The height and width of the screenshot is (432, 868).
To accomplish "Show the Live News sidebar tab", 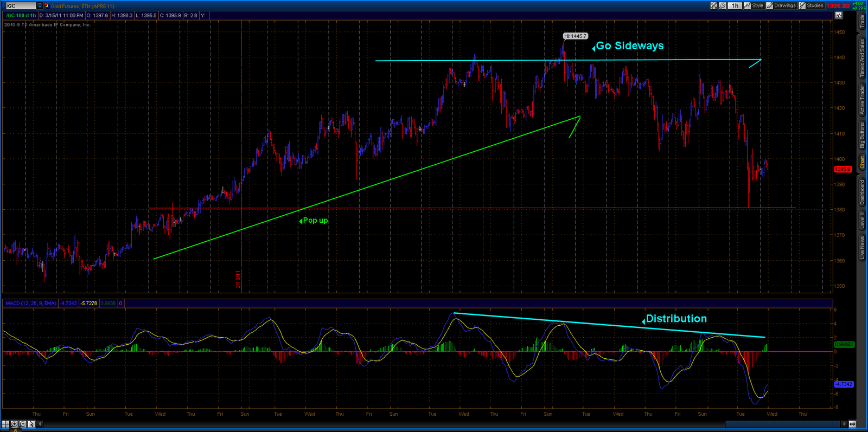I will point(862,248).
